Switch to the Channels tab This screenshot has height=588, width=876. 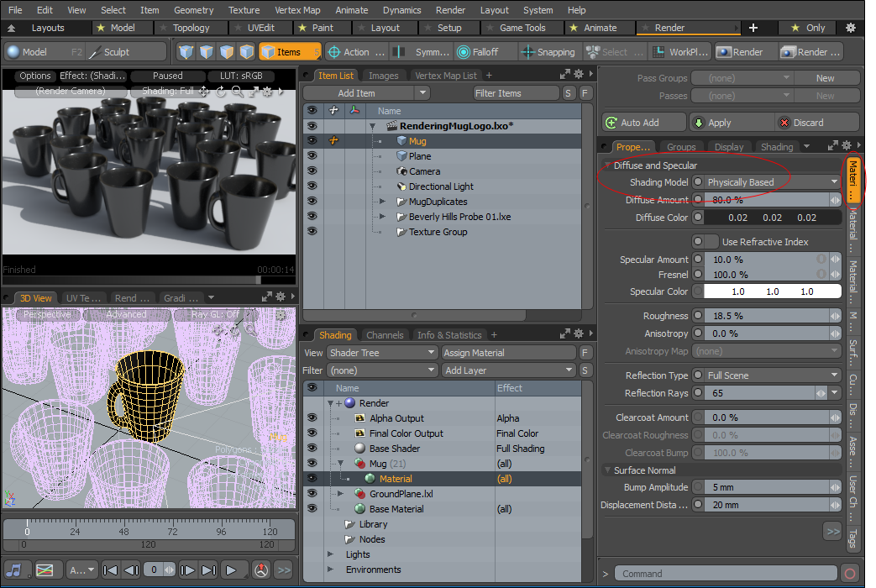385,335
